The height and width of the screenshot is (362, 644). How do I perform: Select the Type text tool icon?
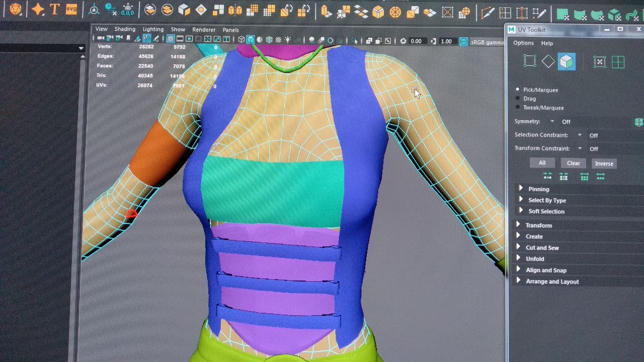pyautogui.click(x=54, y=9)
